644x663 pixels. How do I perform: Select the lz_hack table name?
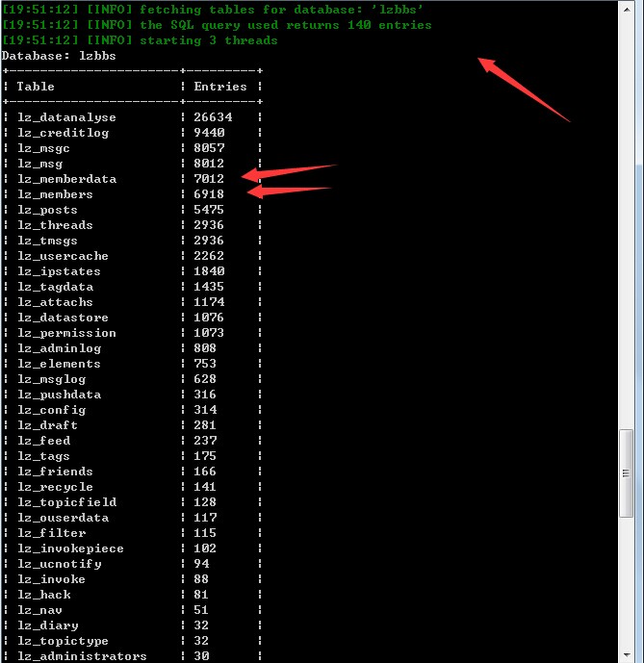(x=43, y=595)
